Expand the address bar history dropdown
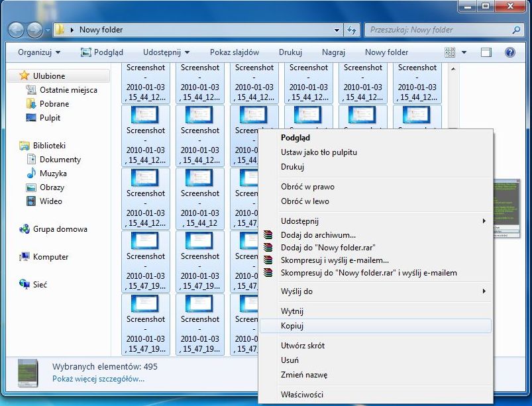Image resolution: width=532 pixels, height=406 pixels. tap(337, 30)
